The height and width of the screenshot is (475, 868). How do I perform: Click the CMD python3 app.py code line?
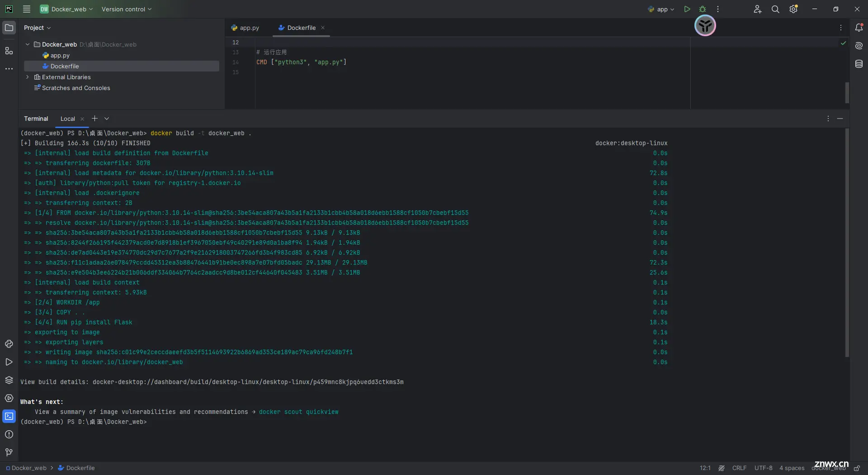[302, 62]
